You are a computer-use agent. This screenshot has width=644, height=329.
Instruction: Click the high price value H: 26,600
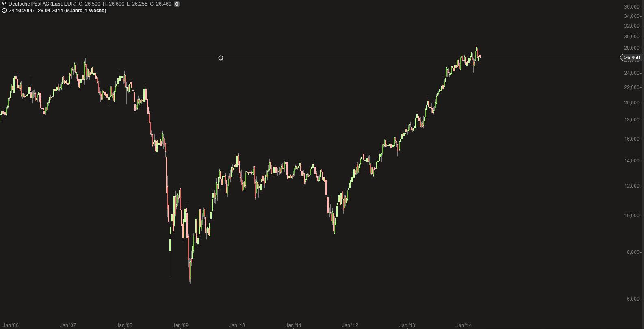(113, 4)
